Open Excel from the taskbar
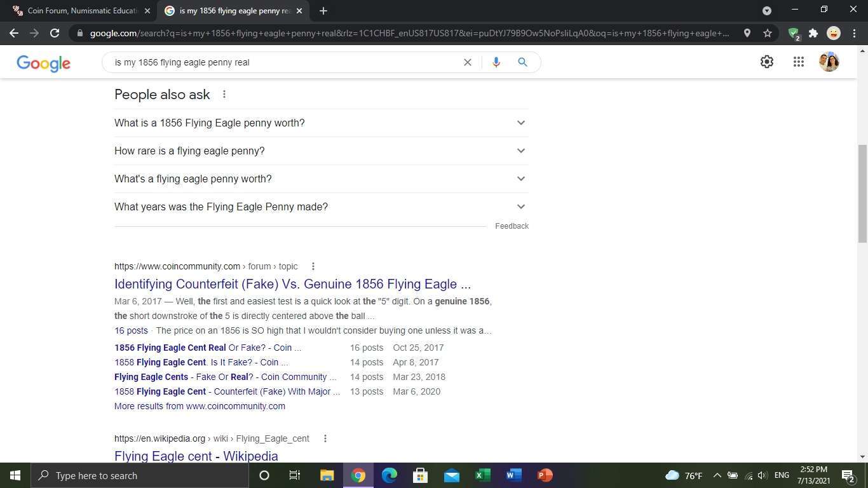 [482, 475]
